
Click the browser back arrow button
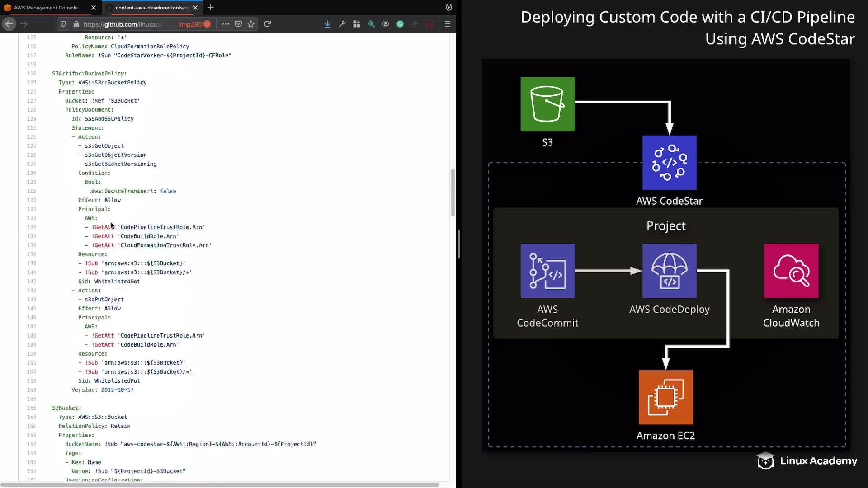(9, 24)
